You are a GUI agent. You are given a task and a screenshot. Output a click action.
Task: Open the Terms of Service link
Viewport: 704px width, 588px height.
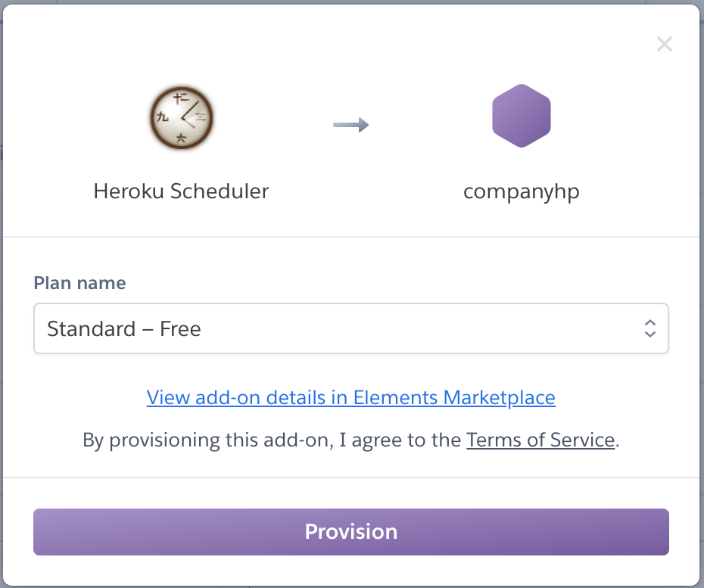point(540,440)
